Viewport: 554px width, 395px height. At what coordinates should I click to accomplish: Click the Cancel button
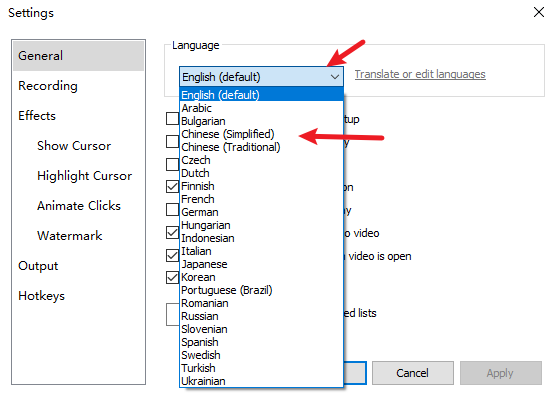click(x=412, y=373)
